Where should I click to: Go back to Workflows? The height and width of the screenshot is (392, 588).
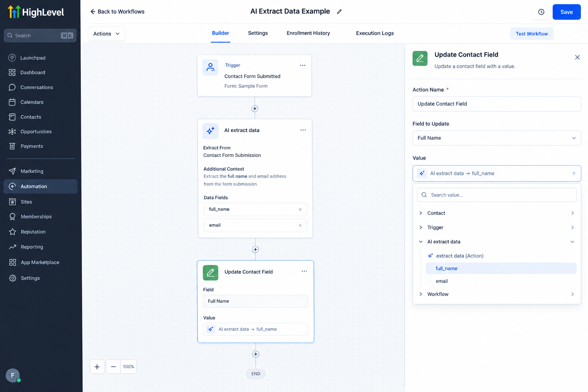(117, 11)
